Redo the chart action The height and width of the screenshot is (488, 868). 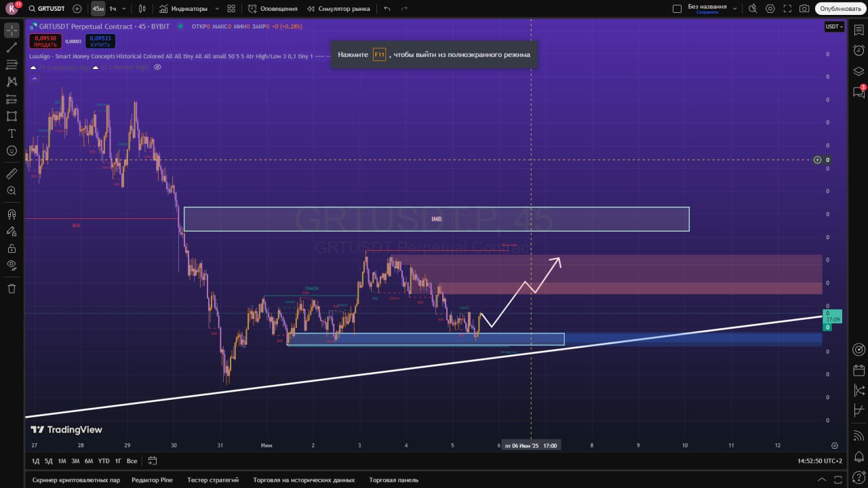[405, 9]
